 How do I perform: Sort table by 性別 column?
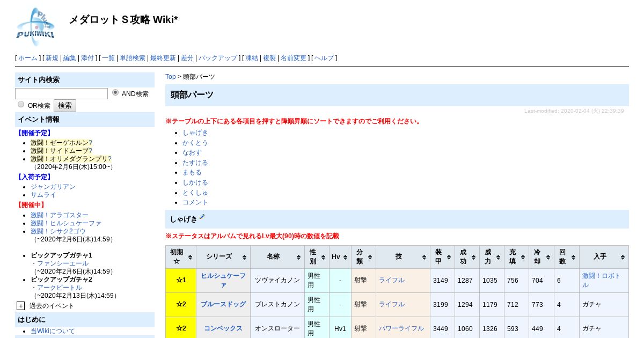pos(317,257)
